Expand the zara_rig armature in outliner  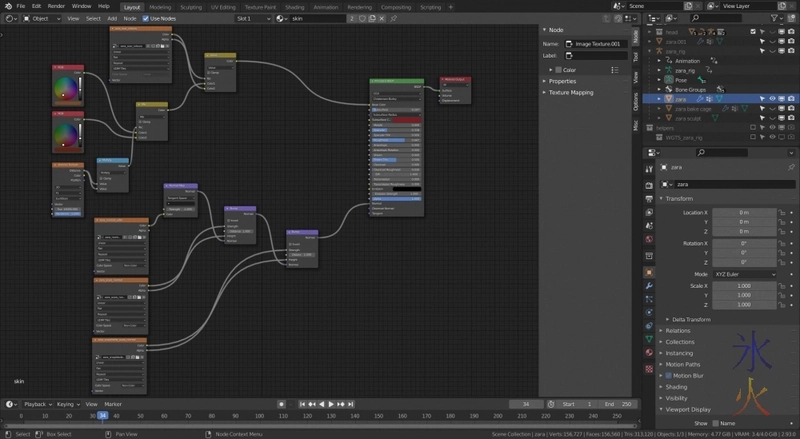[x=649, y=51]
